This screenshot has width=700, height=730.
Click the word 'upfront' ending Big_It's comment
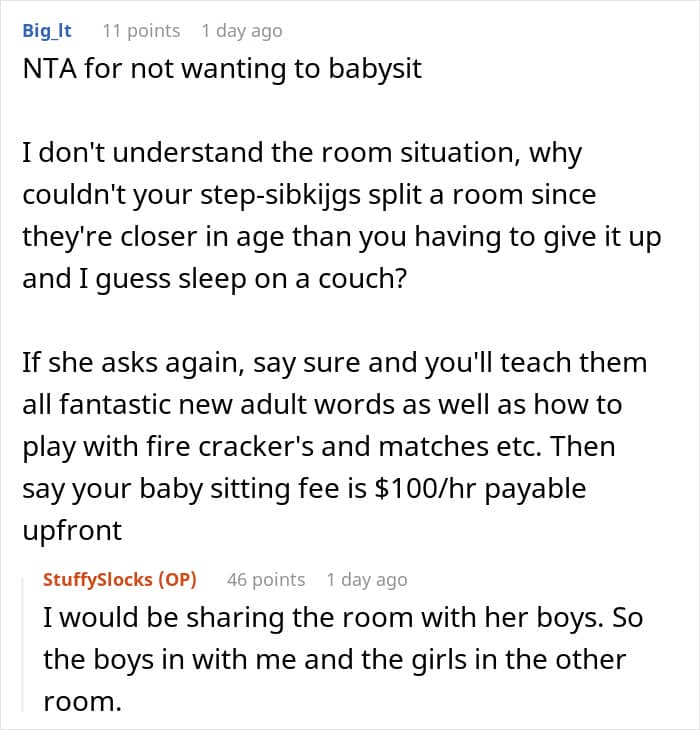(x=72, y=531)
